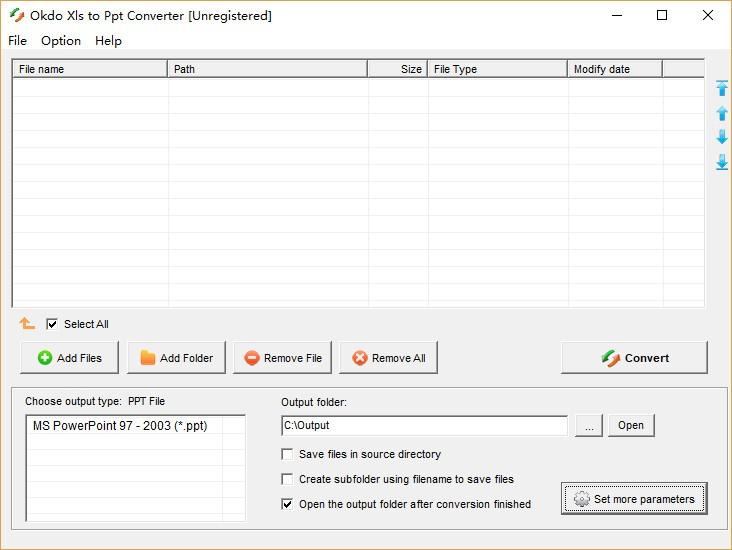Toggle the Select All checkbox

[x=52, y=324]
